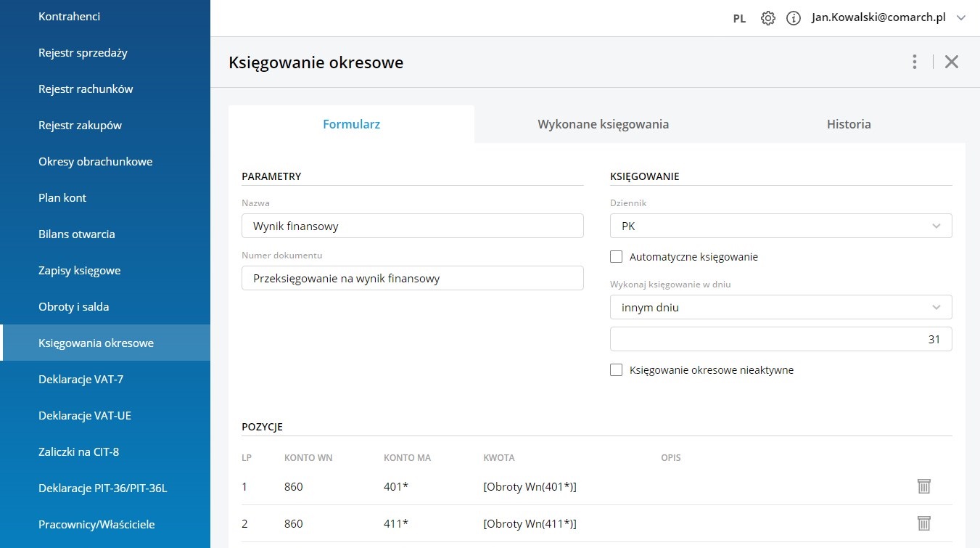Viewport: 980px width, 548px height.
Task: Open settings via the gear icon
Action: [767, 18]
